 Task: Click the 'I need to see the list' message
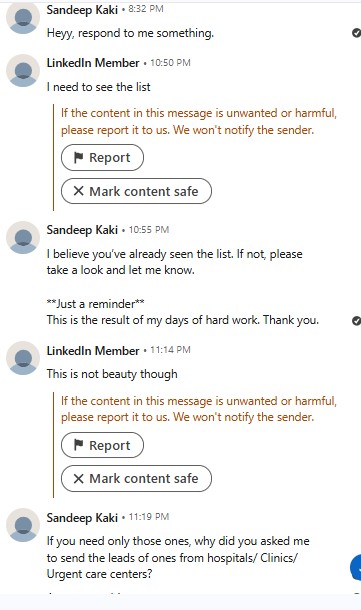pyautogui.click(x=98, y=87)
